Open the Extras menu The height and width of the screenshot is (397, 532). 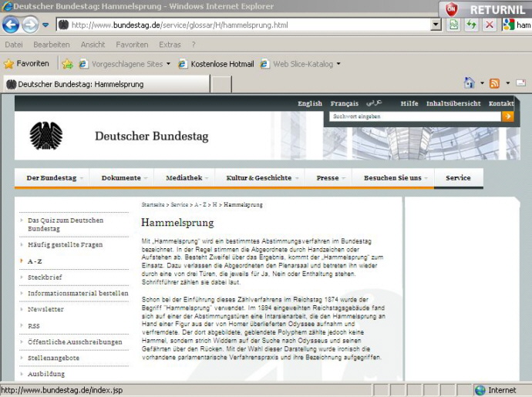point(170,45)
